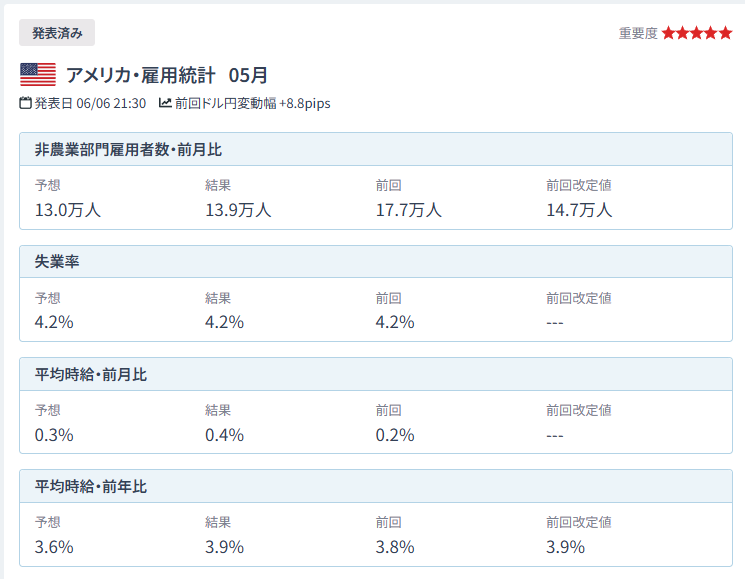Click the 前回ドル円変動幅 +8.8pips text
The width and height of the screenshot is (745, 579).
(x=253, y=103)
